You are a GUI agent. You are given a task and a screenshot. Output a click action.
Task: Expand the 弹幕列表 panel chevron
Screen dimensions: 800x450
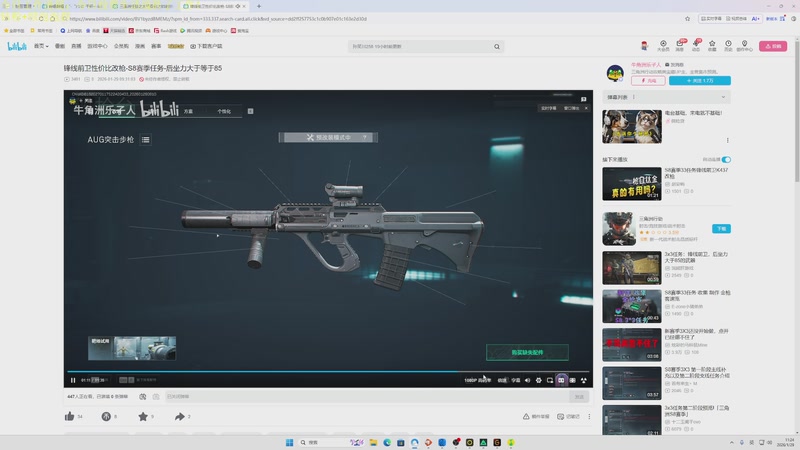(x=723, y=97)
